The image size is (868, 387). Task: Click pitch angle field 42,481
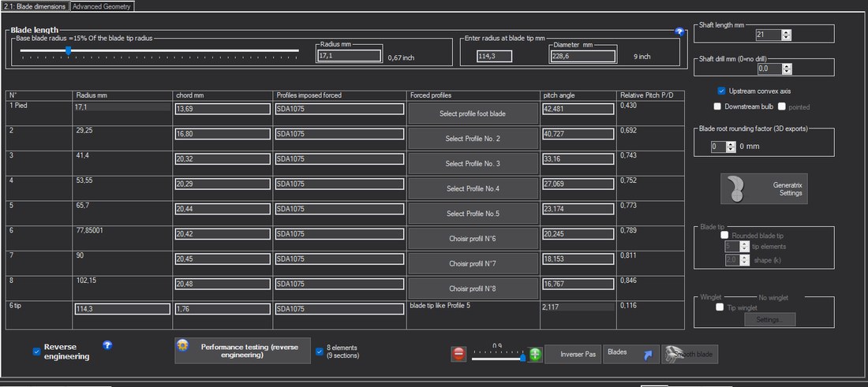[578, 109]
